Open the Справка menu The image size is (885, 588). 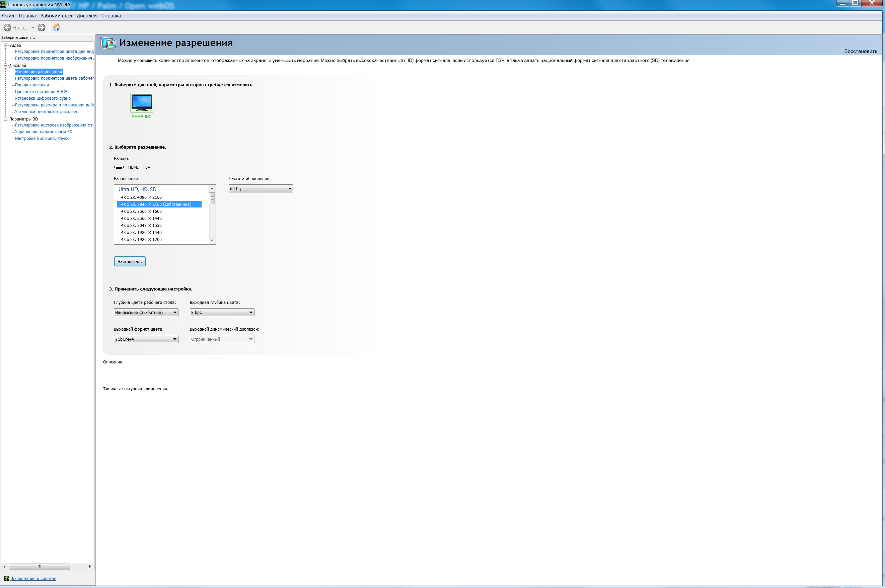[111, 16]
